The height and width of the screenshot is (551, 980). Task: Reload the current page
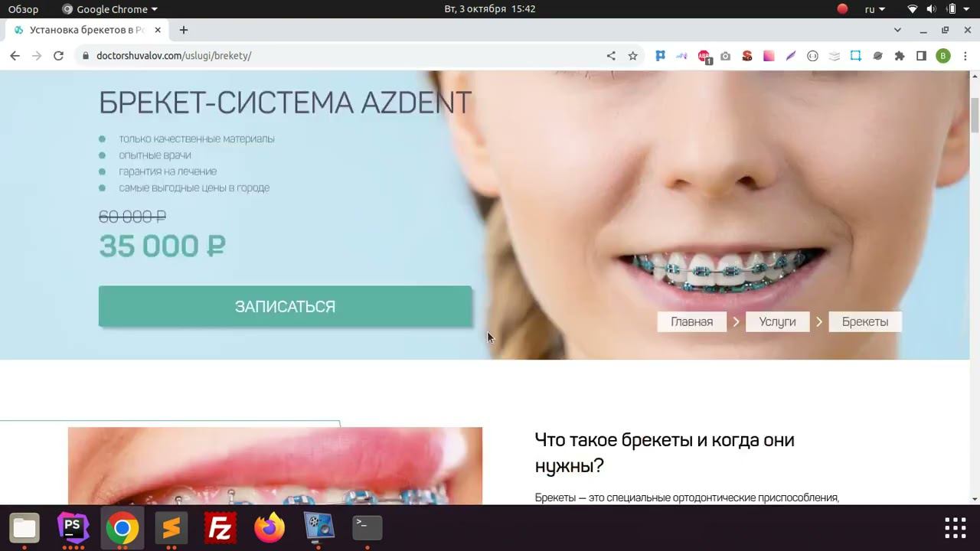click(x=58, y=56)
